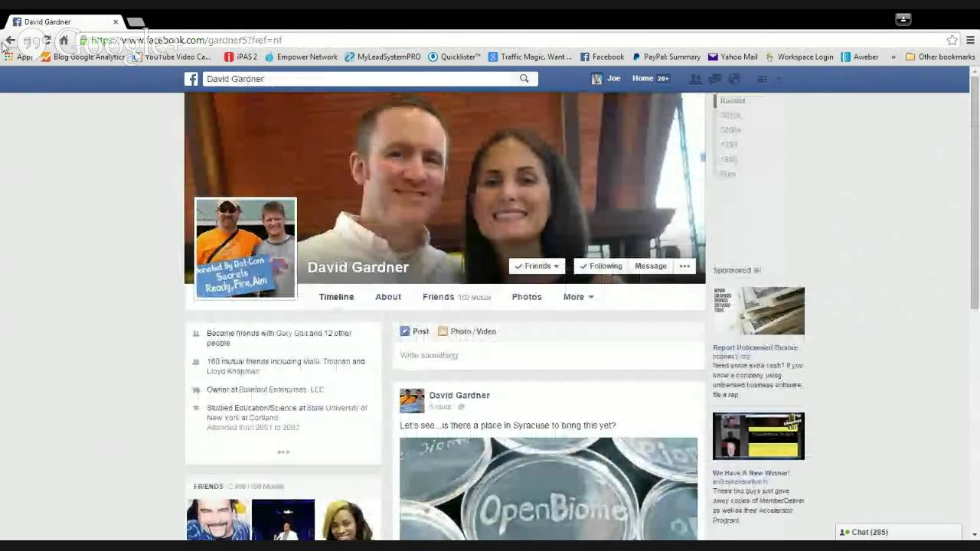Viewport: 980px width, 551px height.
Task: Open the account settings dropdown arrow
Action: [x=779, y=79]
